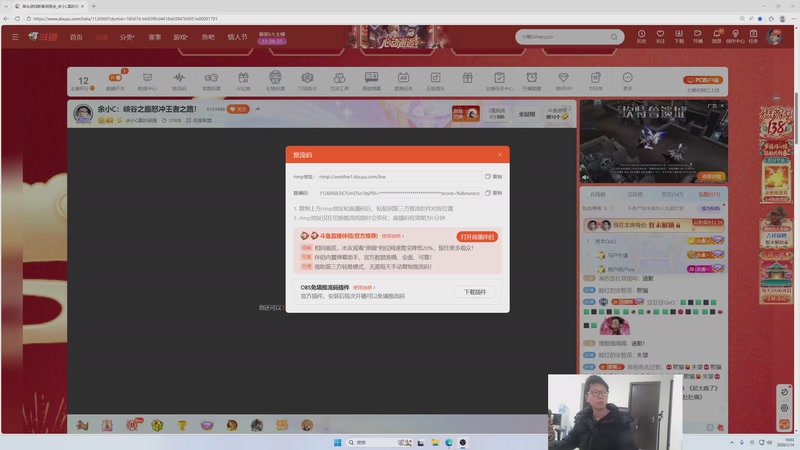Click the share arrow beside follow button

click(x=257, y=109)
